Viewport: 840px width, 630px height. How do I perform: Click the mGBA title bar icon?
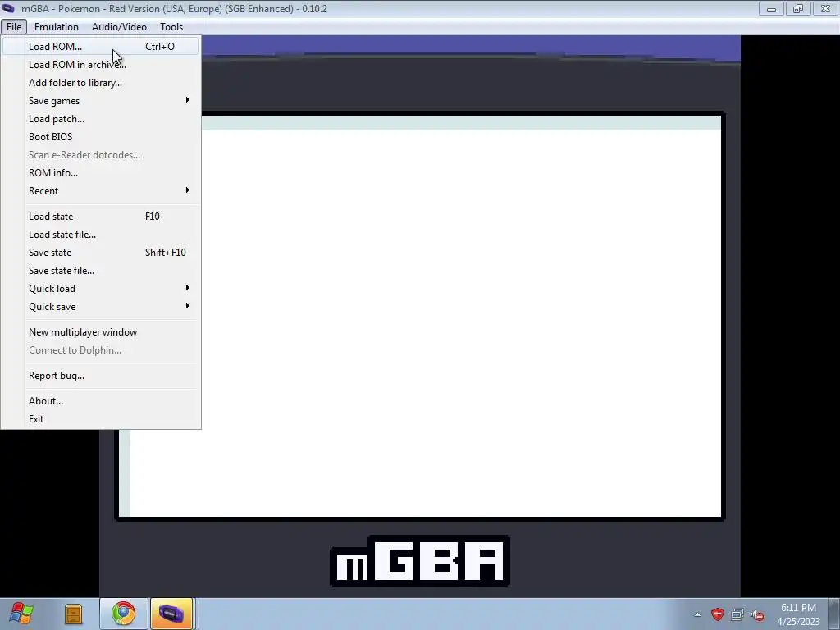tap(8, 8)
